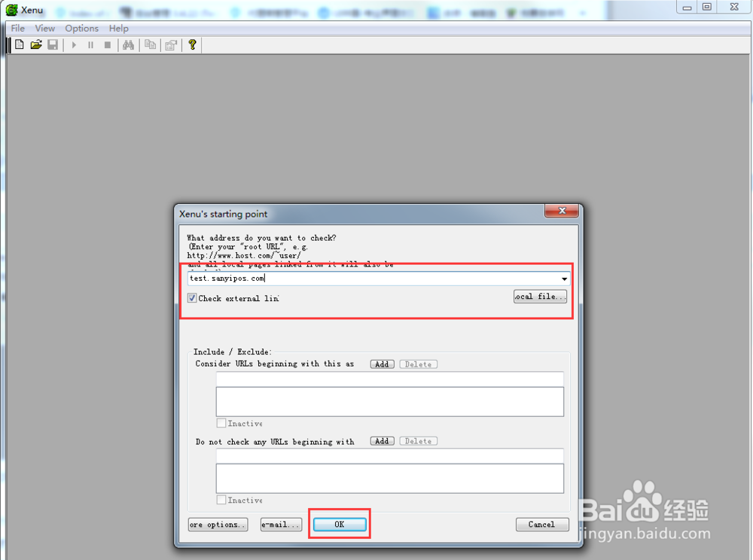Click Delete next to Do not check URLs
Image resolution: width=753 pixels, height=560 pixels.
tap(418, 441)
